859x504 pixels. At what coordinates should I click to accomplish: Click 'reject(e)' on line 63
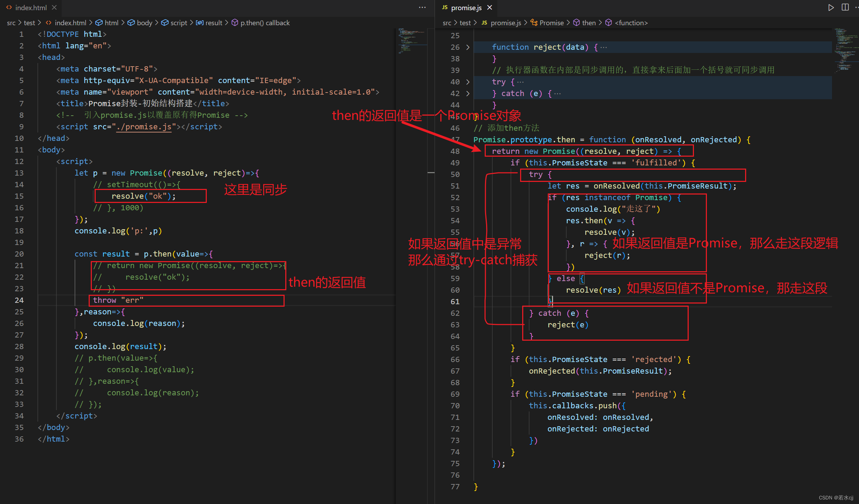pos(568,325)
